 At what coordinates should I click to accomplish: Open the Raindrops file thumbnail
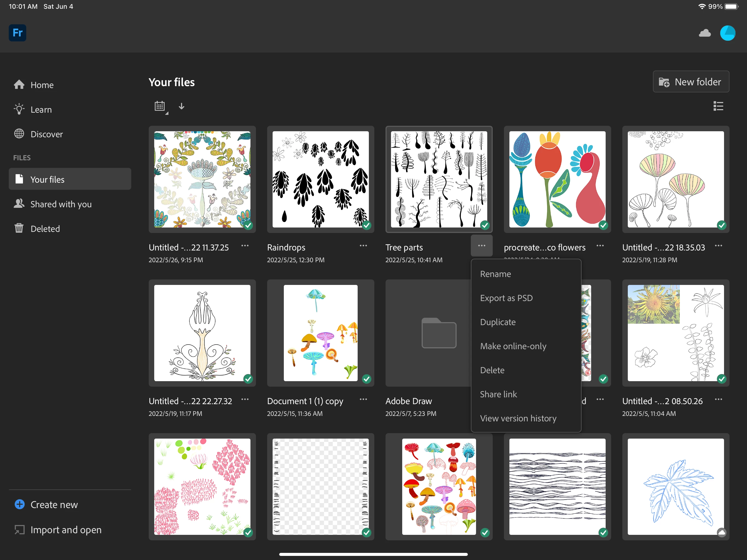click(320, 179)
